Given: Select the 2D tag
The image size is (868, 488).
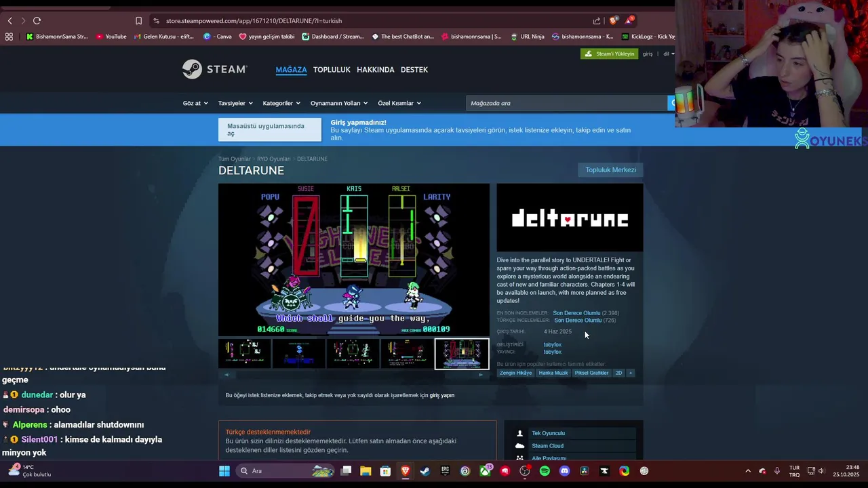Looking at the screenshot, I should pyautogui.click(x=618, y=373).
